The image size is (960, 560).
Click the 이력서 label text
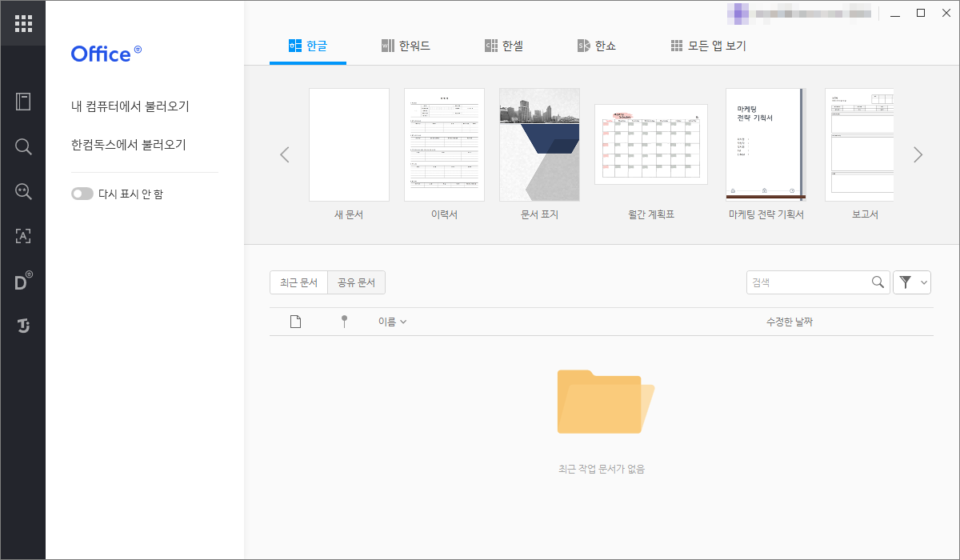(x=444, y=214)
